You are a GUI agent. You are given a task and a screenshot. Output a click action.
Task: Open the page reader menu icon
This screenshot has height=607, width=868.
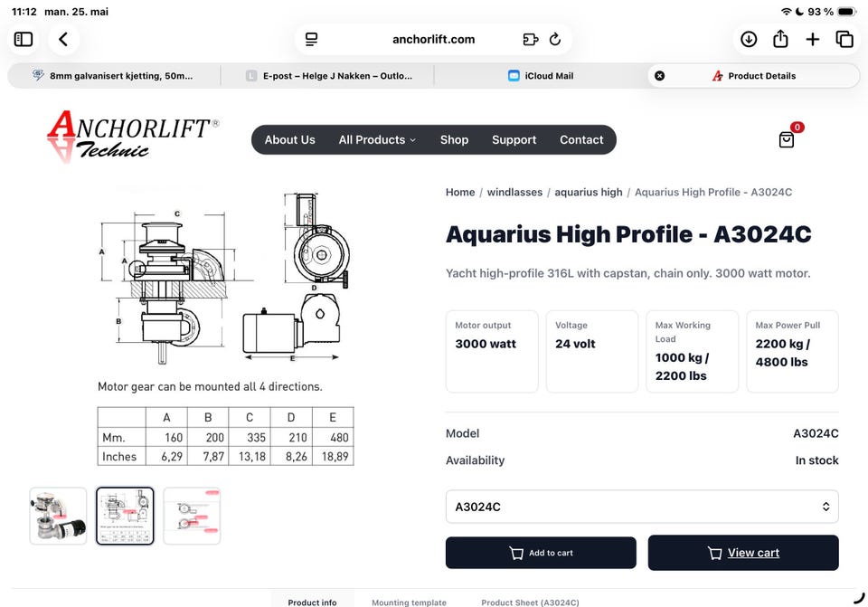[x=312, y=39]
